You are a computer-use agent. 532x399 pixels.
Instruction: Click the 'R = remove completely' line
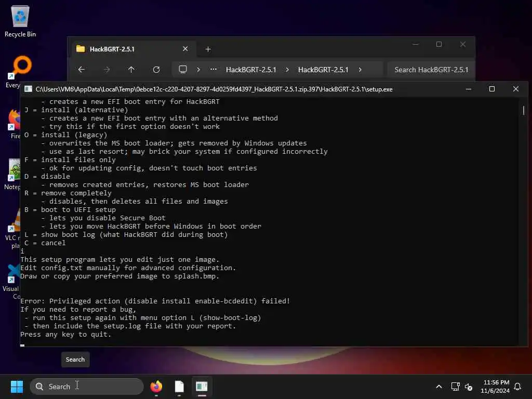click(68, 193)
